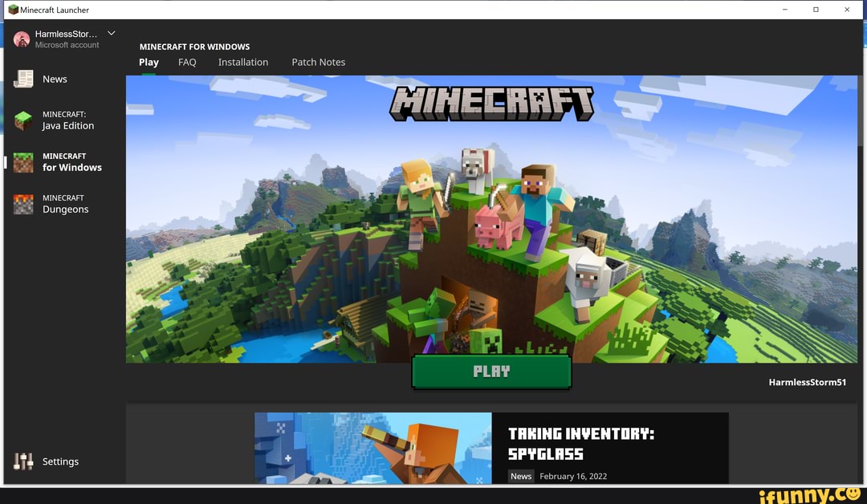This screenshot has height=504, width=867.
Task: Expand the Microsoft account dropdown chevron
Action: point(111,33)
